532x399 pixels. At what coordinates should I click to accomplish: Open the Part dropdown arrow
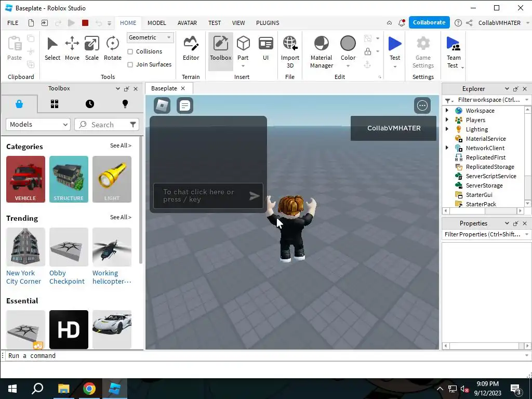(x=243, y=66)
